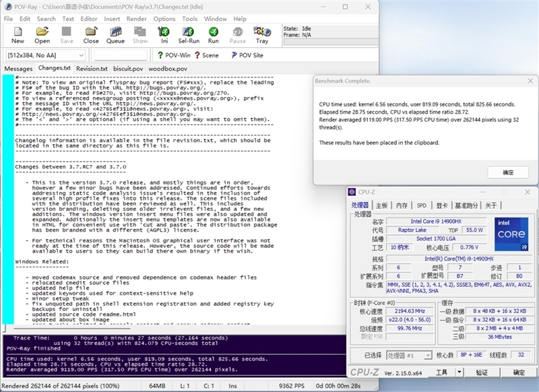Switch to CPU-Z 基准跑分 tab

coord(466,205)
